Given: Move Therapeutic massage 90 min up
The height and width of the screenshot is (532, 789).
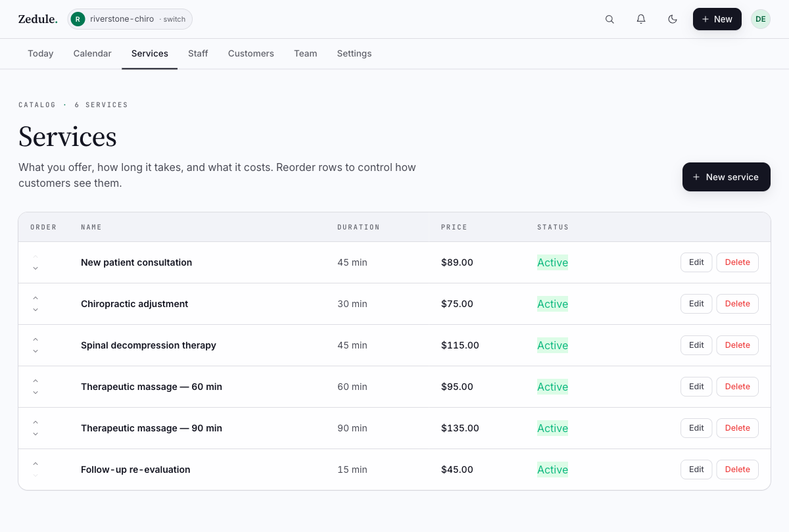Looking at the screenshot, I should click(x=36, y=422).
